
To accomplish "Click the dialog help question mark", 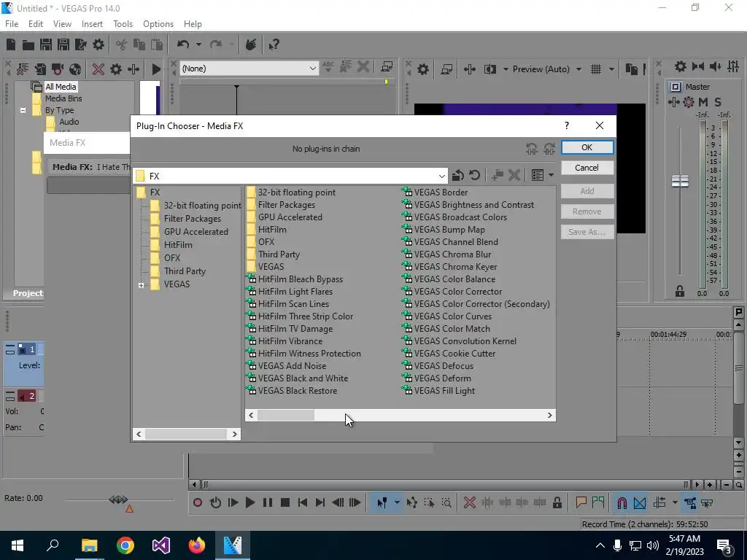I will [x=566, y=125].
